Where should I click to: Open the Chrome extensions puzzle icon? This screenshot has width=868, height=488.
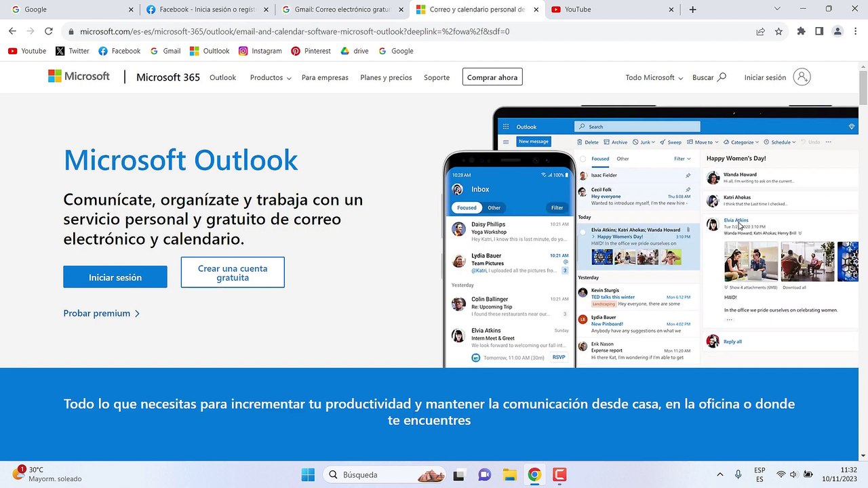tap(802, 31)
